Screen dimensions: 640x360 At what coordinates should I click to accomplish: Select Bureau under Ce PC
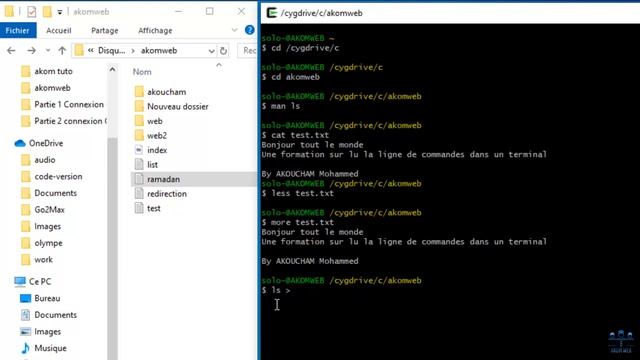[x=47, y=298]
